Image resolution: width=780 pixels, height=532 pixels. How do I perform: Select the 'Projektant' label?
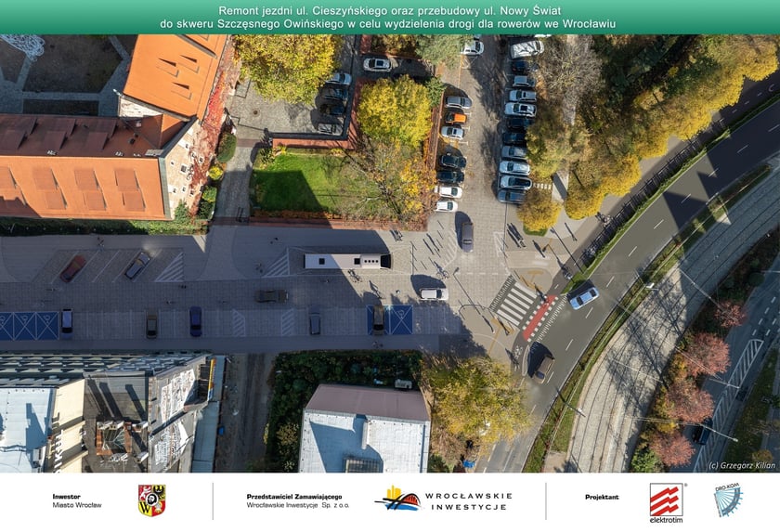click(602, 498)
